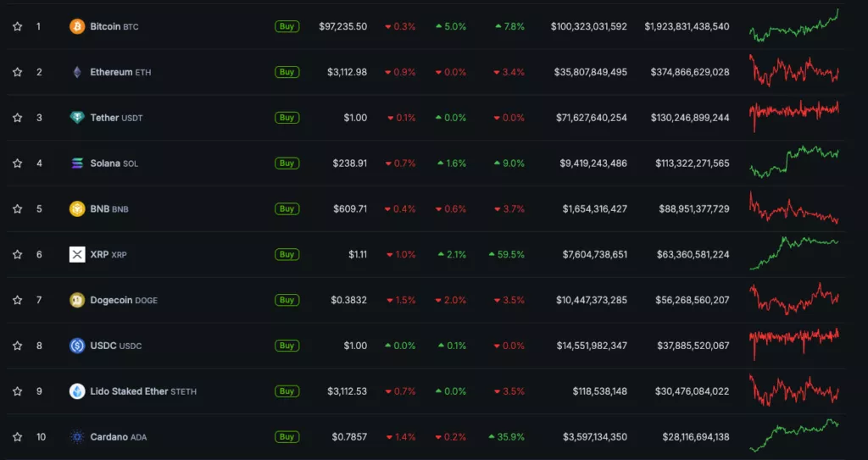Toggle the XRP favorite star
Screen dimensions: 868x460
point(18,255)
